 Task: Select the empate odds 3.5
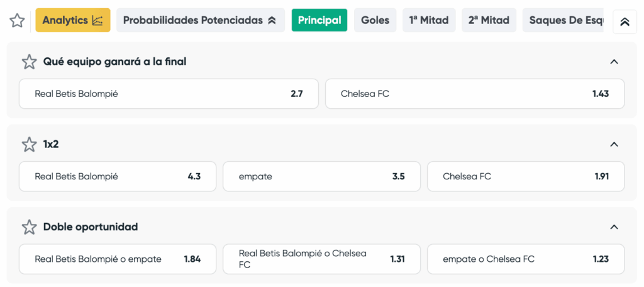[321, 176]
